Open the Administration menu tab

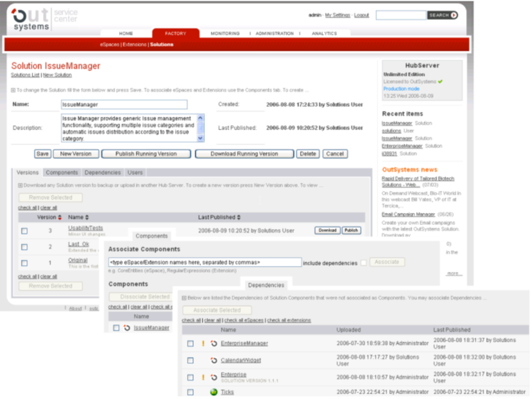pyautogui.click(x=275, y=33)
